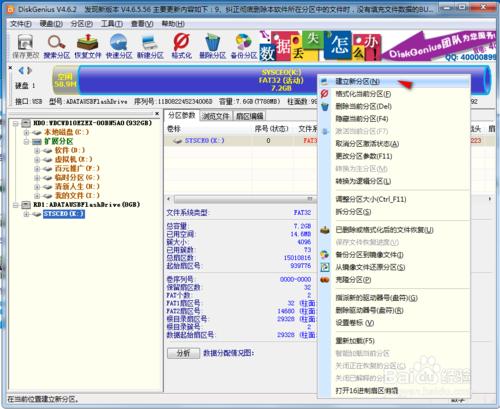500x409 pixels.
Task: Switch to the 浏览文件 tab
Action: [216, 116]
